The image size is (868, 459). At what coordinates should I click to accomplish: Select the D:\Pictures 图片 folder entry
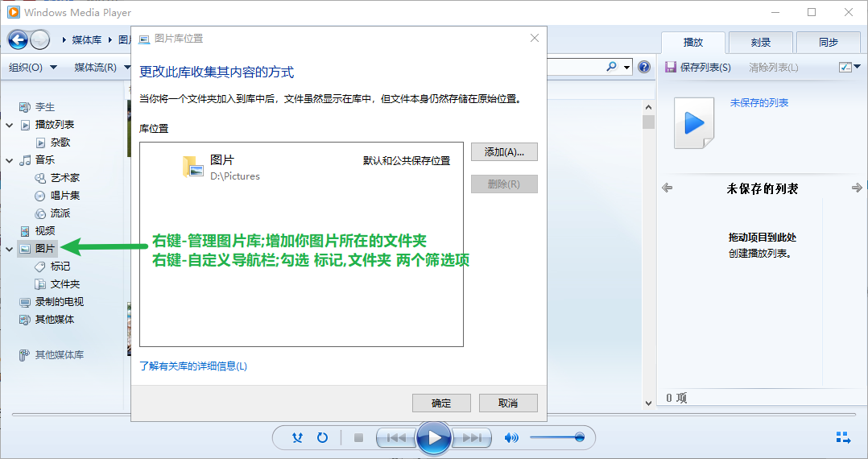[234, 167]
